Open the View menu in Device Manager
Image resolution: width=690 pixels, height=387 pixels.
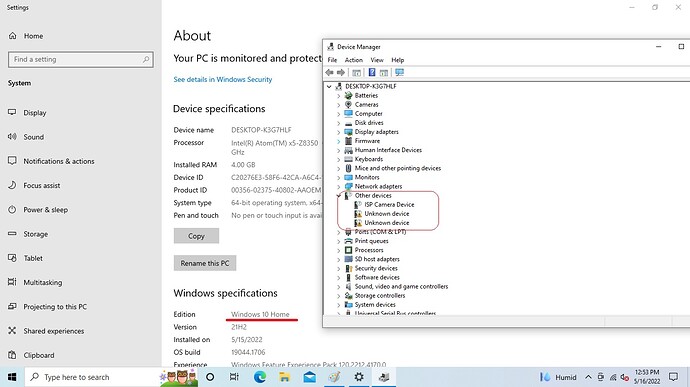(377, 60)
